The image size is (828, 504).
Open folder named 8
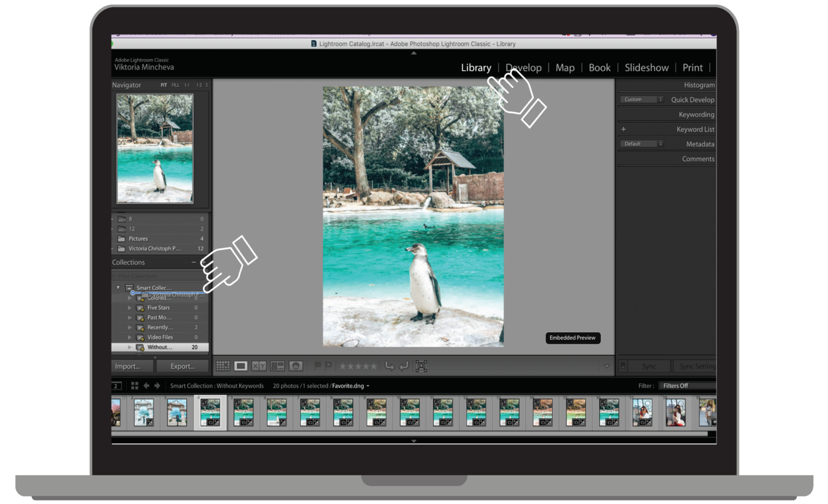160,219
